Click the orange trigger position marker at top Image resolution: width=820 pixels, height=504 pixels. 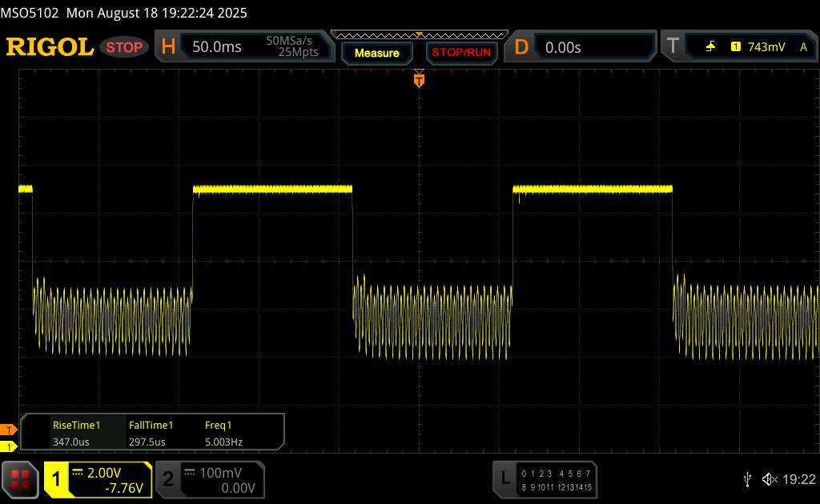(419, 78)
